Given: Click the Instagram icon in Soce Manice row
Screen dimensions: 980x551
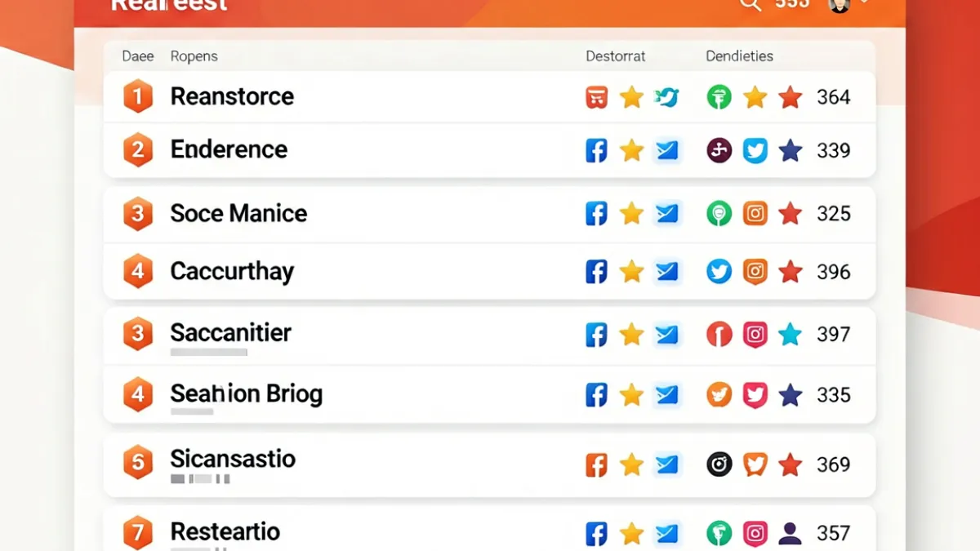Looking at the screenshot, I should 755,214.
